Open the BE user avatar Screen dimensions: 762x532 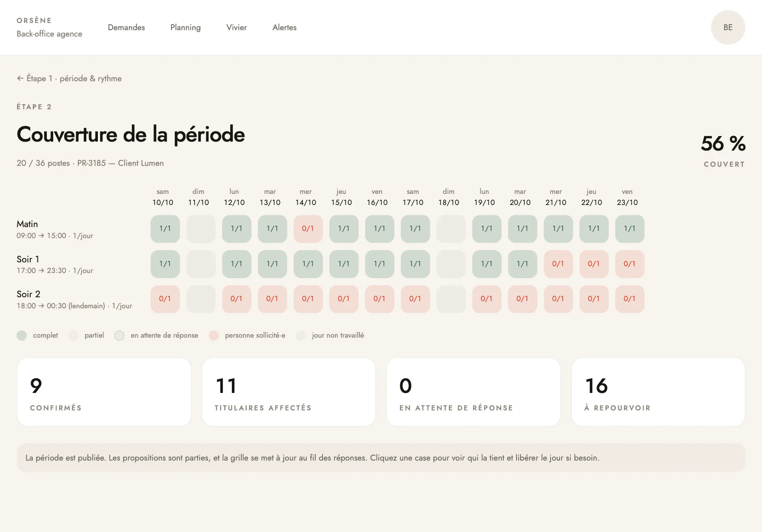point(728,27)
